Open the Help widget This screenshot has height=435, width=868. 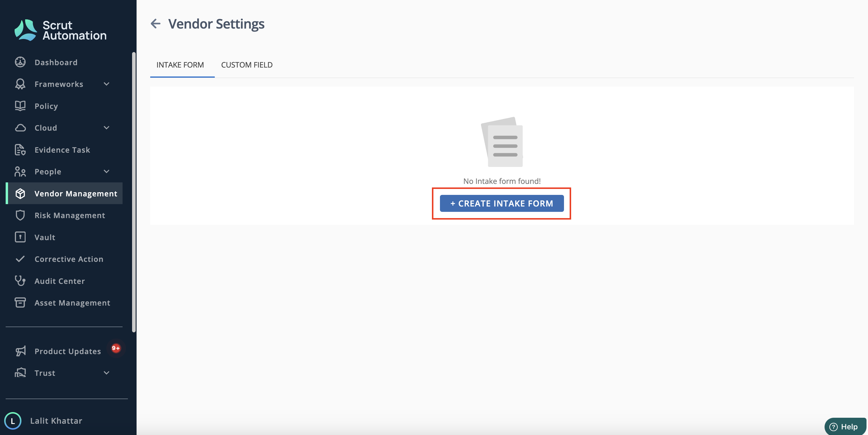[x=845, y=426]
